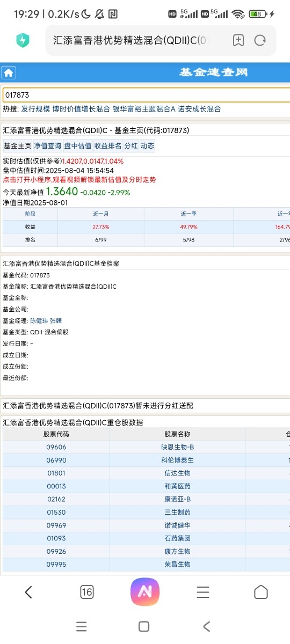
Task: Go to site home icon
Action: 9,73
